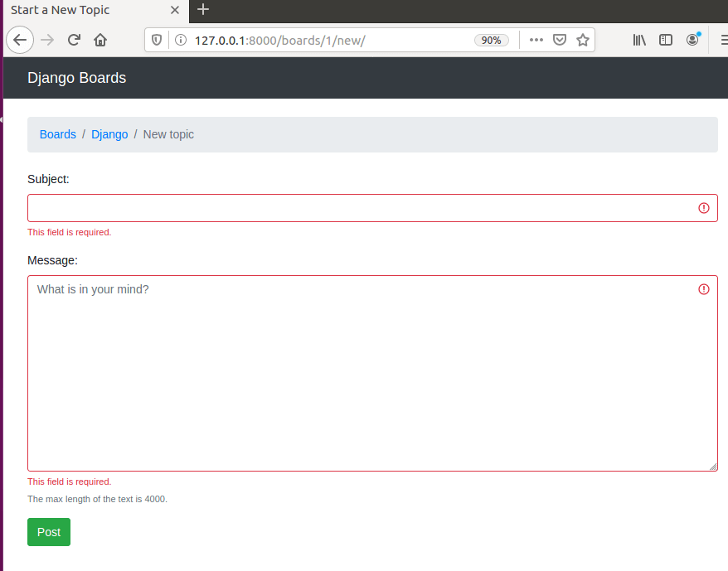This screenshot has width=728, height=571.
Task: Toggle the sidebar view icon
Action: (665, 41)
